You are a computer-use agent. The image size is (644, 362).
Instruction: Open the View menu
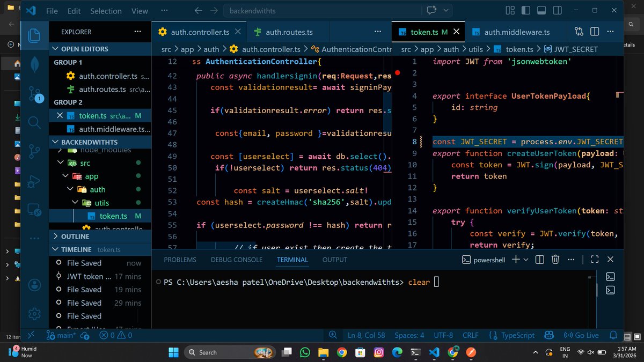[140, 11]
